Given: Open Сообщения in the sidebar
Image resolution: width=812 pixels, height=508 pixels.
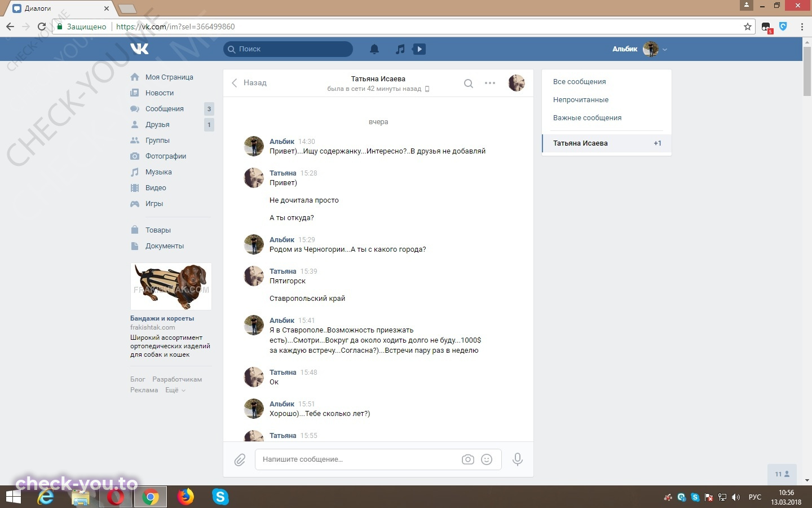Looking at the screenshot, I should pos(165,109).
